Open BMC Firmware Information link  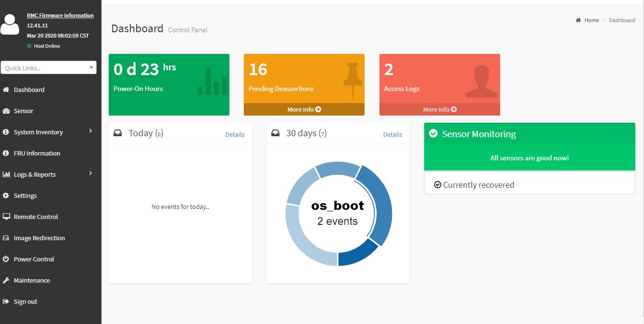pos(60,15)
